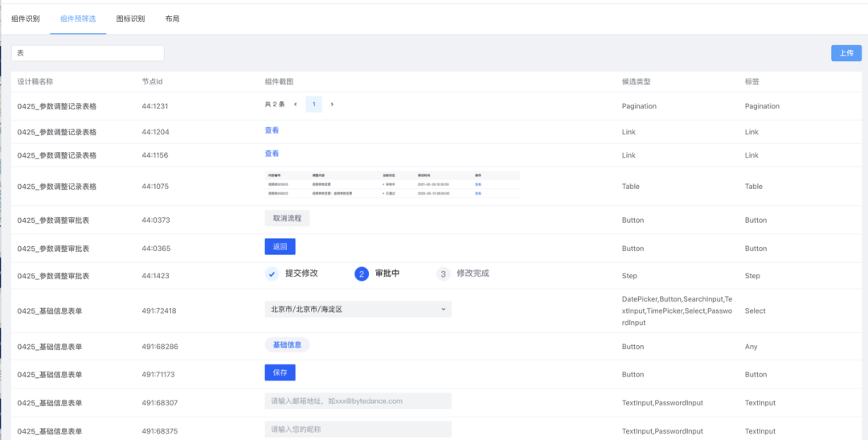Click the search field containing 表
Screen dimensions: 868x440
point(87,53)
